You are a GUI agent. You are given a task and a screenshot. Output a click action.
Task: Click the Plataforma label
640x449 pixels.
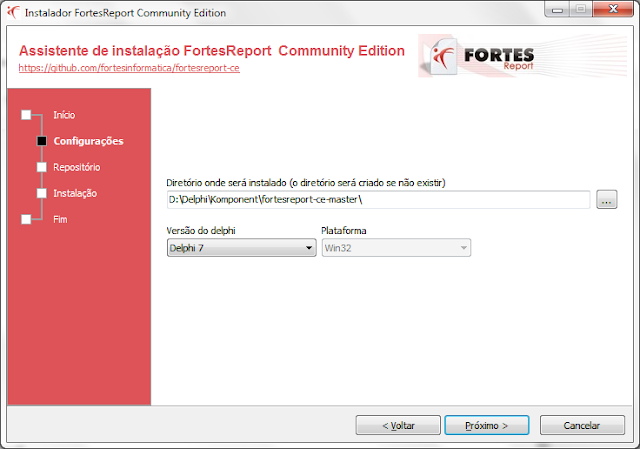344,231
